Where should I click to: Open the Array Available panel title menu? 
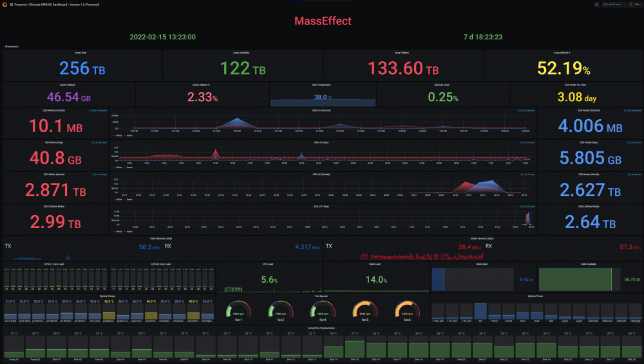[241, 53]
